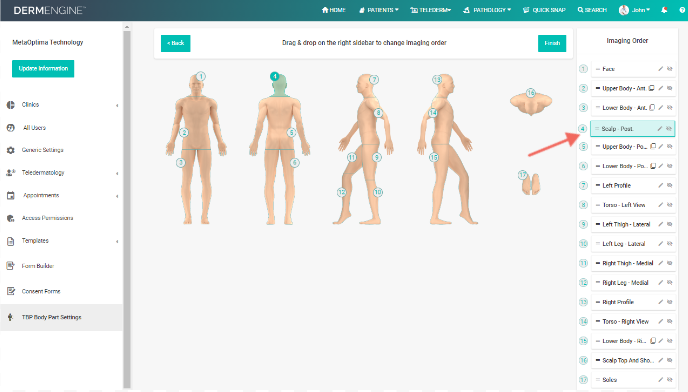The image size is (688, 392).
Task: Expand the Teledermatology sidebar menu
Action: (x=63, y=173)
